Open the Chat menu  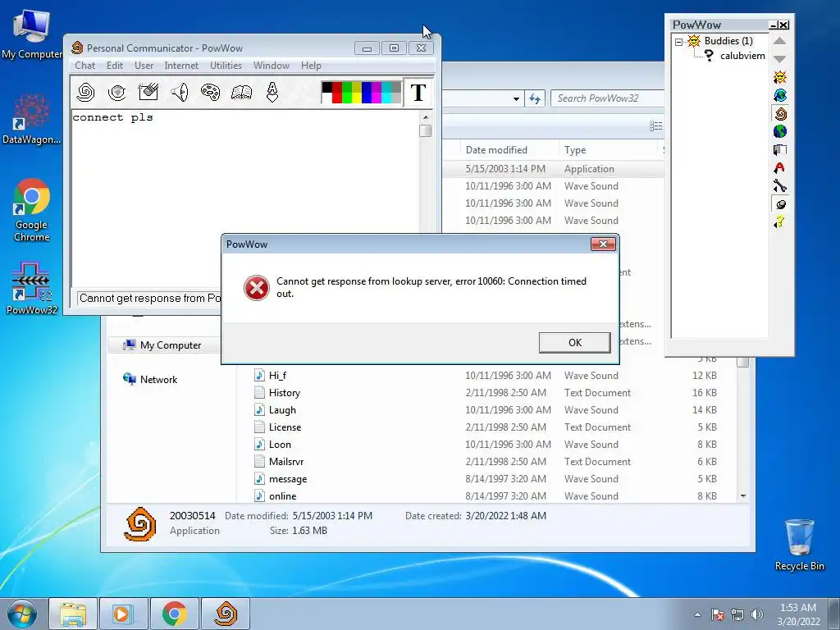point(84,66)
